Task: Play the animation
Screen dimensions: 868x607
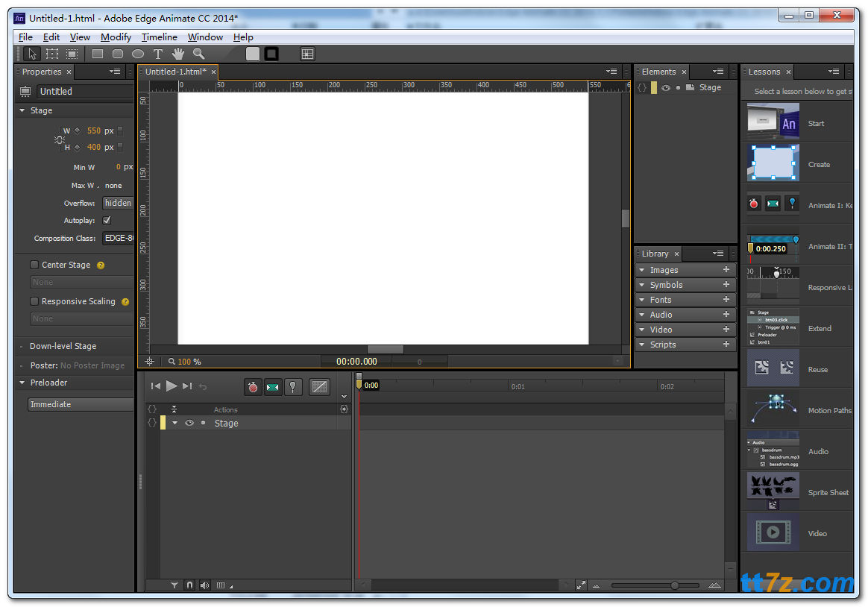Action: (172, 386)
